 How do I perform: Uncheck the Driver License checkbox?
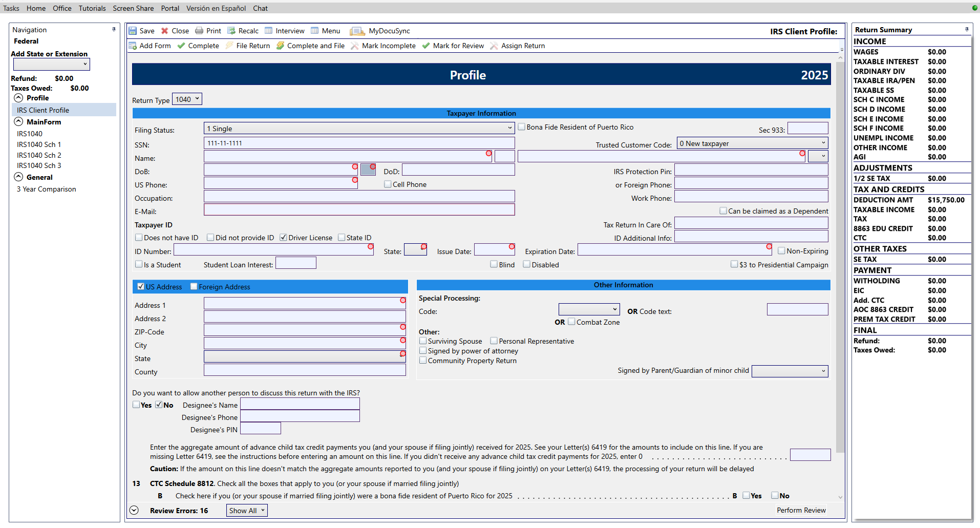283,238
